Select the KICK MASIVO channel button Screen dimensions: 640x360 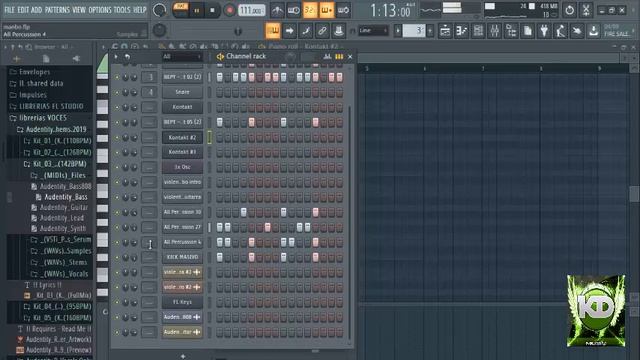(182, 257)
